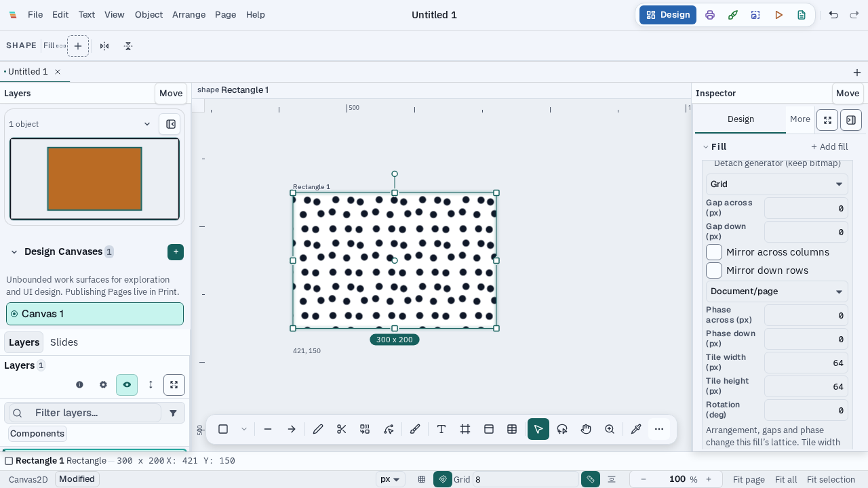Select the Text tool
The image size is (868, 488).
coord(441,429)
